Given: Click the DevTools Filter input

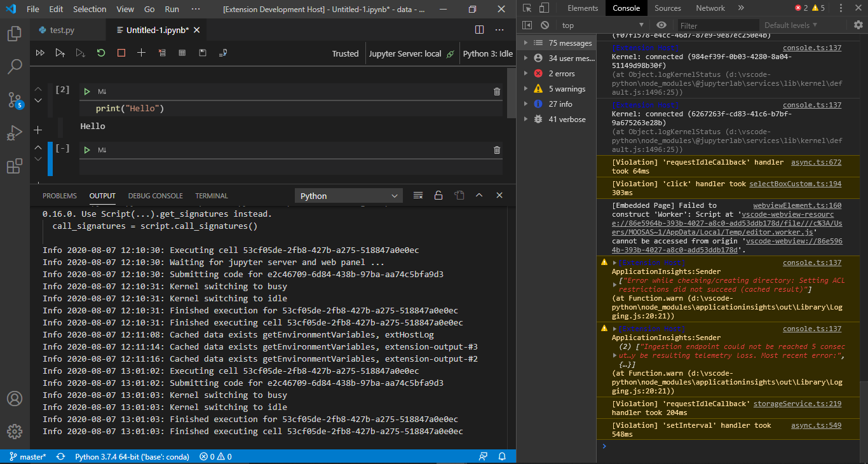Looking at the screenshot, I should 717,25.
